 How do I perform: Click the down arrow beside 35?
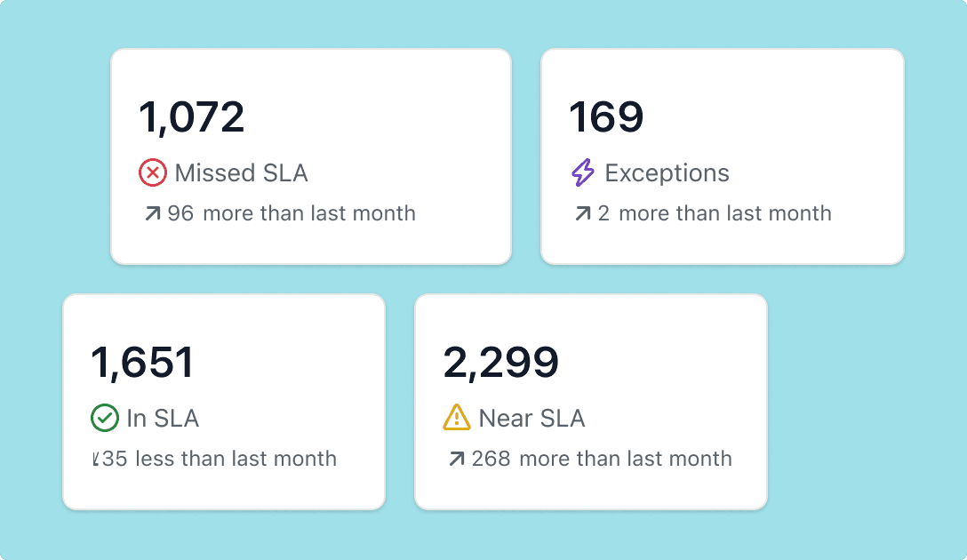coord(96,459)
